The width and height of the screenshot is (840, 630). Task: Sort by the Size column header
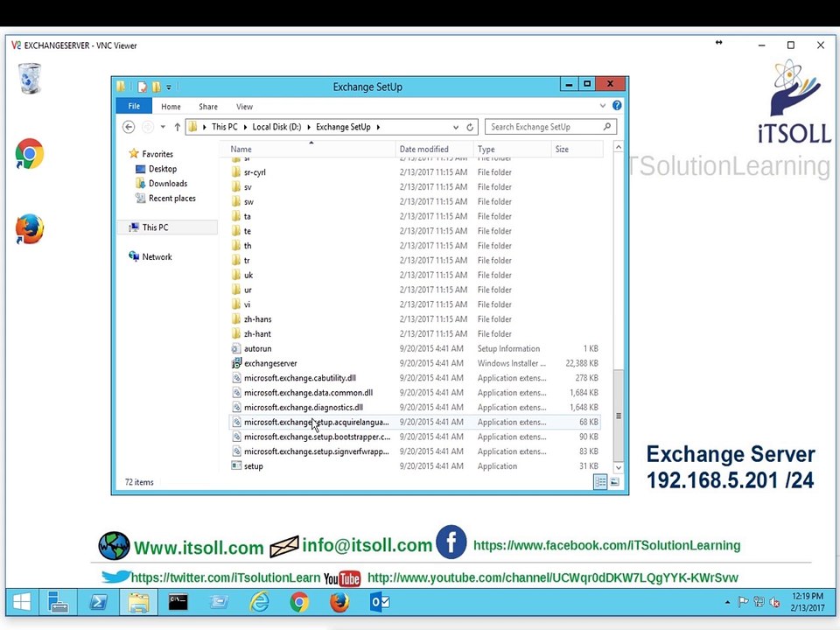point(577,149)
